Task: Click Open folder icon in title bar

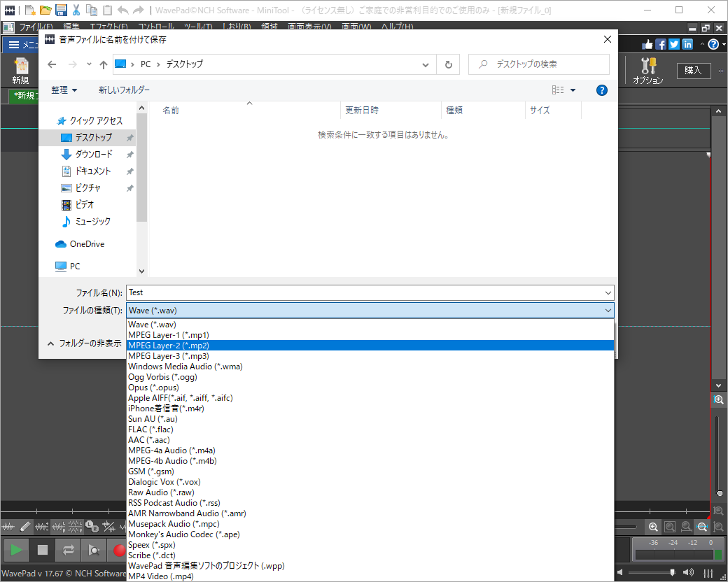Action: pos(45,10)
